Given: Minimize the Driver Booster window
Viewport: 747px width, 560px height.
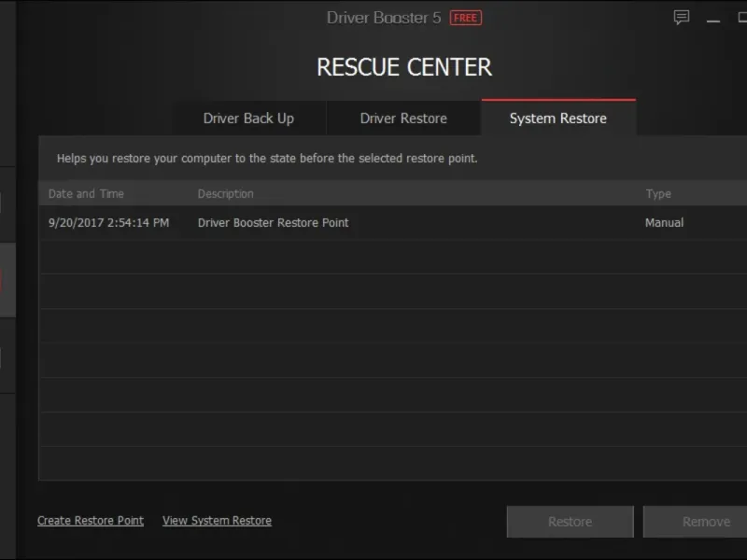Looking at the screenshot, I should pos(713,21).
